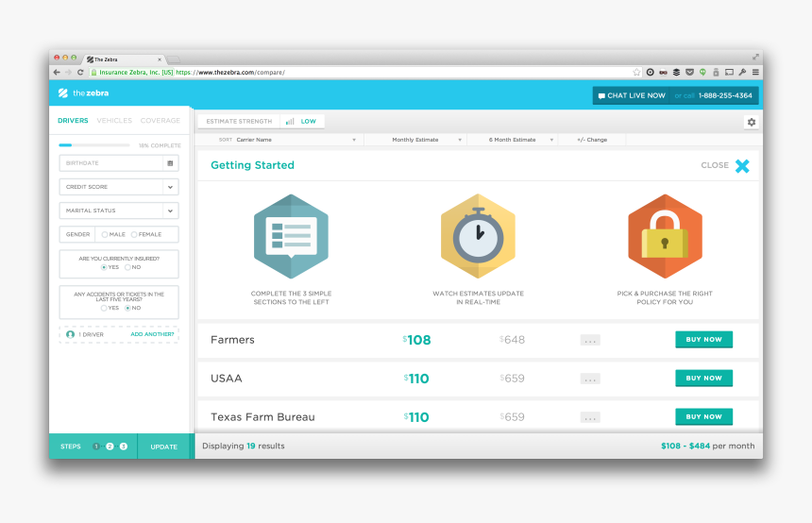Reload the page with refresh icon
Image resolution: width=812 pixels, height=523 pixels.
(80, 72)
